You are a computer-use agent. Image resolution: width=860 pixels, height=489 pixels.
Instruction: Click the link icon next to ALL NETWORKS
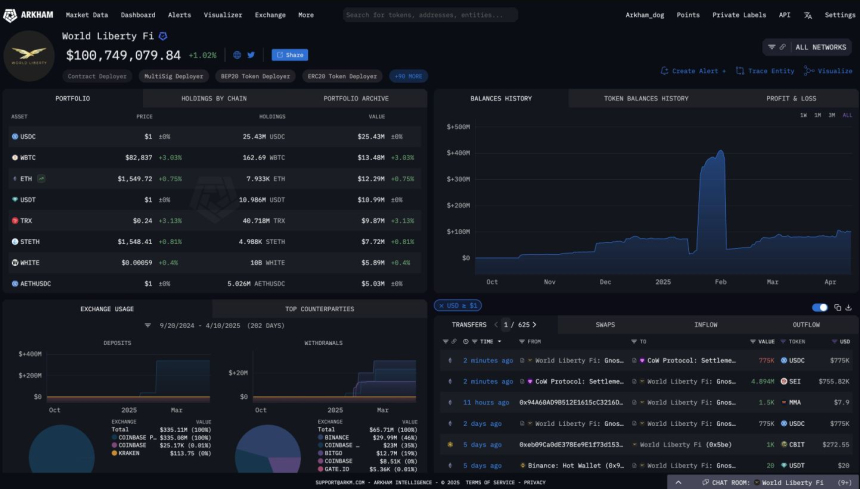tap(783, 47)
